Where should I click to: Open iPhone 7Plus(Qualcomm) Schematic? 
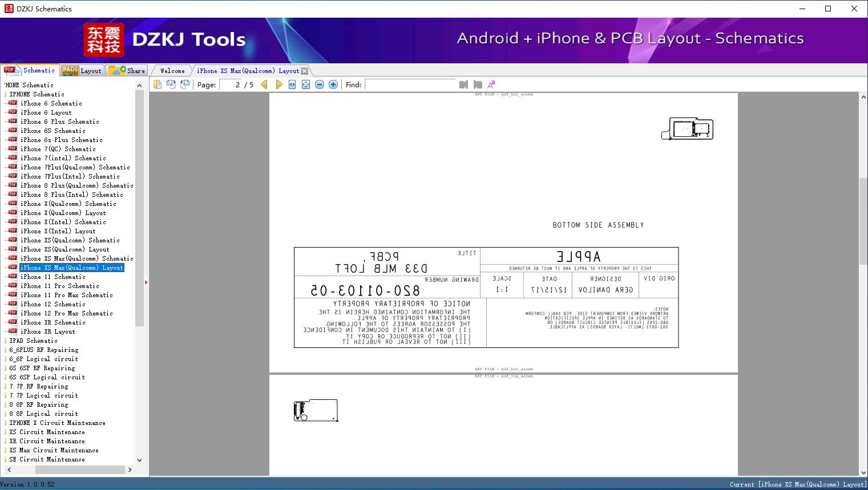tap(75, 167)
